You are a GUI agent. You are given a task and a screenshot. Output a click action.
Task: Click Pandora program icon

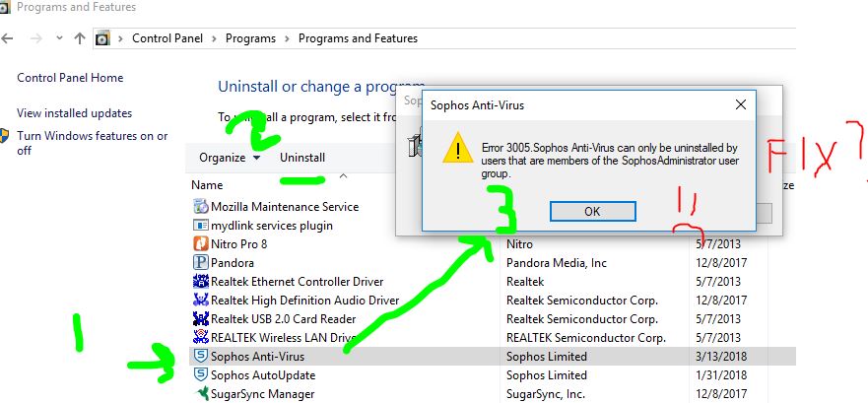(x=200, y=262)
